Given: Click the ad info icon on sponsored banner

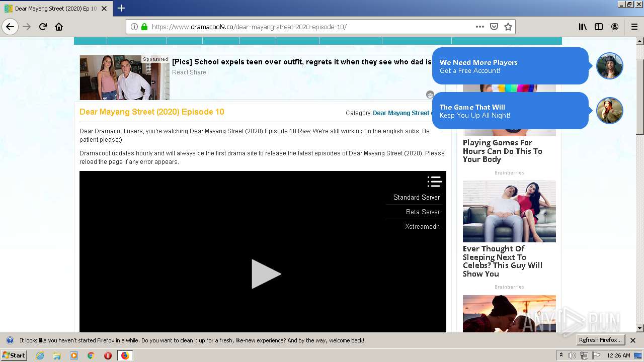Looking at the screenshot, I should point(430,95).
